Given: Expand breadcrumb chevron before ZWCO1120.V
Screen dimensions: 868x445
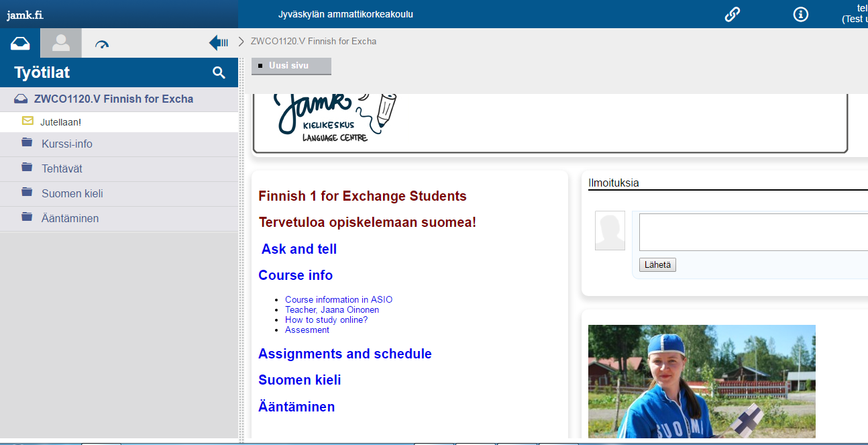Looking at the screenshot, I should 241,42.
